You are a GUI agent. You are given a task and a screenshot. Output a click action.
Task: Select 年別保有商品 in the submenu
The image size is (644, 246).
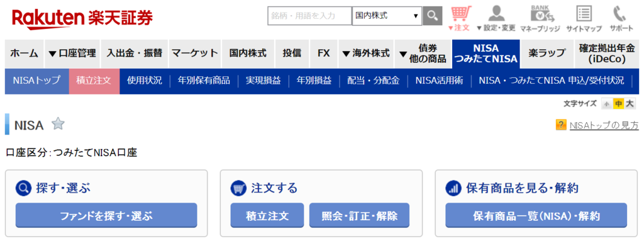tap(204, 81)
